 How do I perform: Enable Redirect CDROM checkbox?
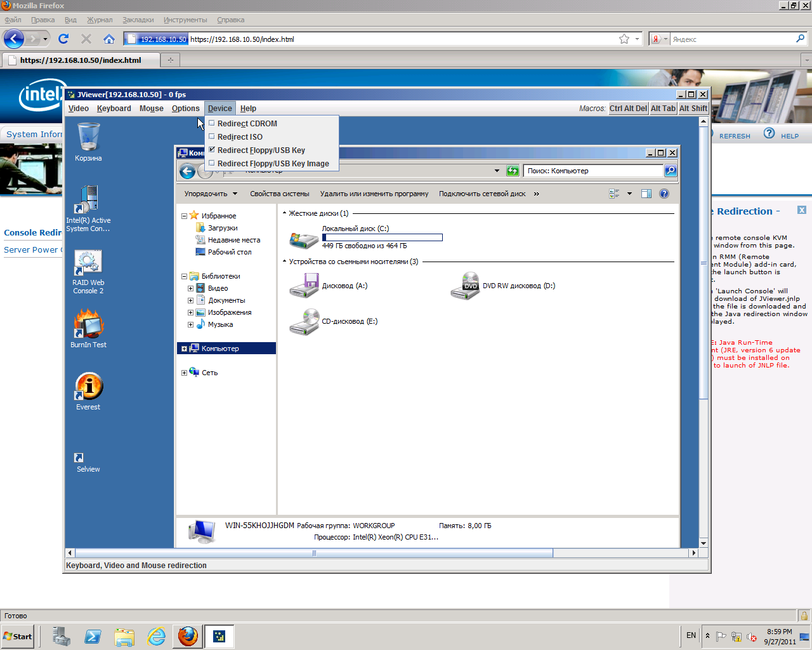(212, 124)
